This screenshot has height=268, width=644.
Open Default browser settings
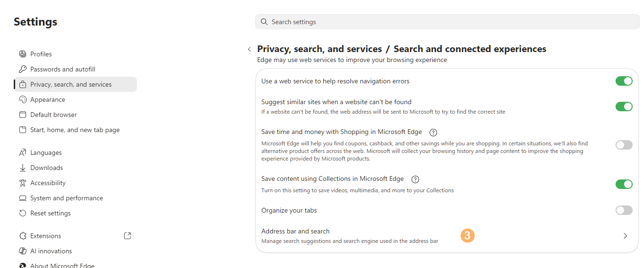pyautogui.click(x=75, y=115)
